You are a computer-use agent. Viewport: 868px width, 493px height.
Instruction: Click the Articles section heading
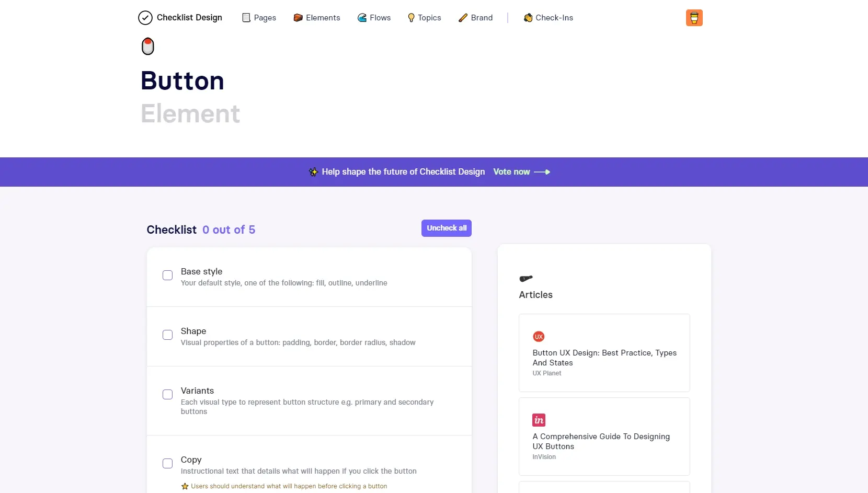click(535, 295)
